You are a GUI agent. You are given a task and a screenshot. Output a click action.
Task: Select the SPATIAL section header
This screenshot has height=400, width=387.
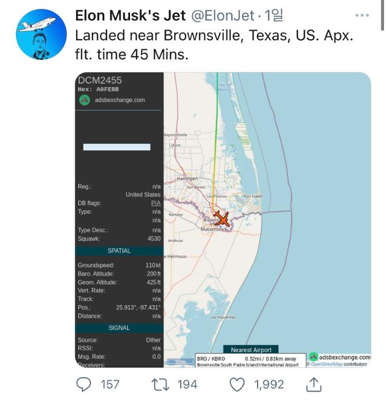pyautogui.click(x=119, y=251)
